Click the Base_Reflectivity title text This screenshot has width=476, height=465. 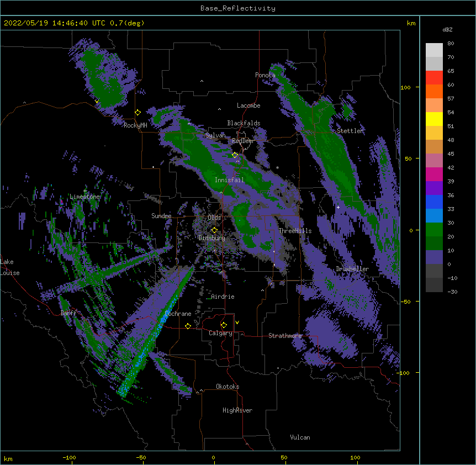tap(238, 8)
